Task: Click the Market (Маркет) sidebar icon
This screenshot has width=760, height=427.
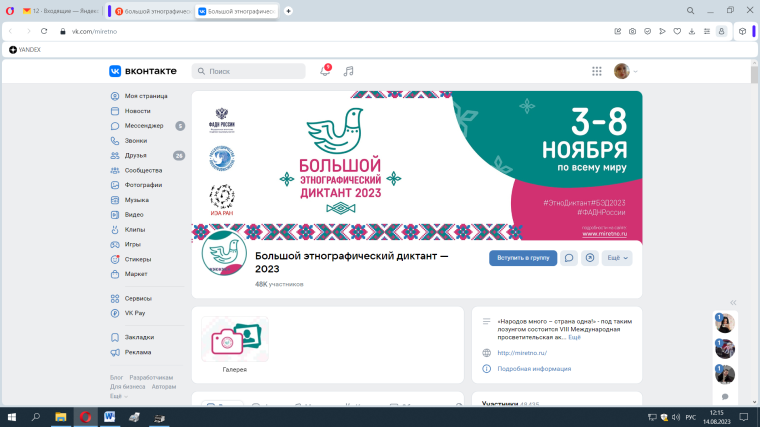Action: (x=115, y=274)
